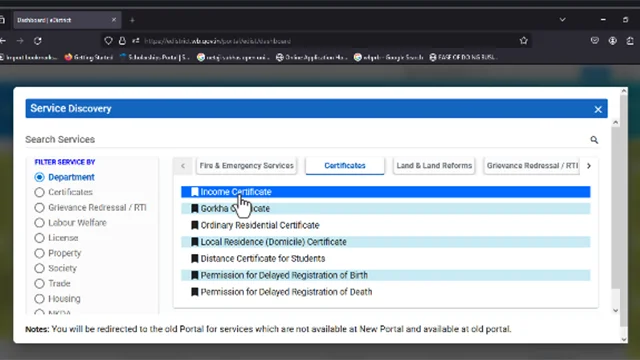Viewport: 640px width, 360px height.
Task: Click bookmark icon beside Distance Certificate
Action: (195, 259)
